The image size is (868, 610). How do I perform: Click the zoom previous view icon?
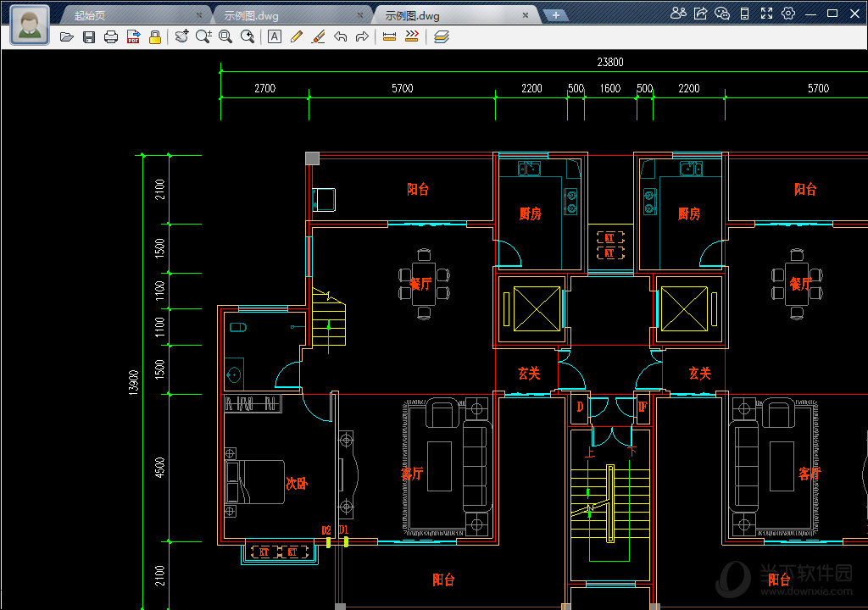tap(248, 36)
